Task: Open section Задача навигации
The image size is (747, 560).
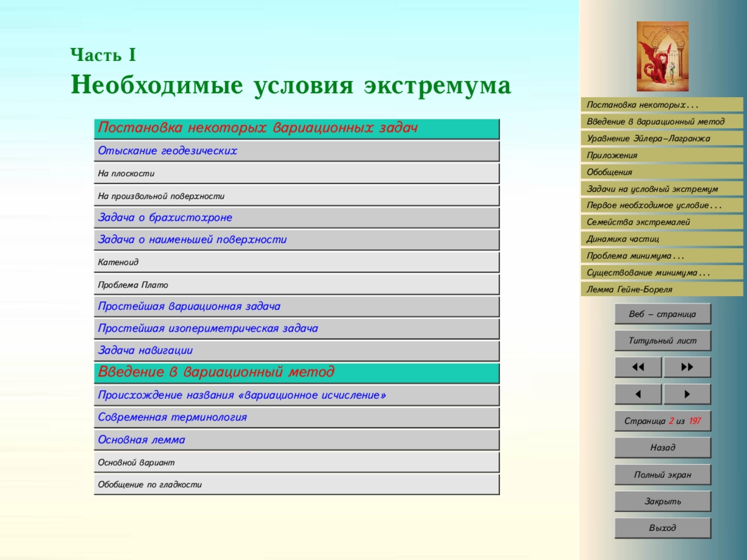Action: (297, 351)
